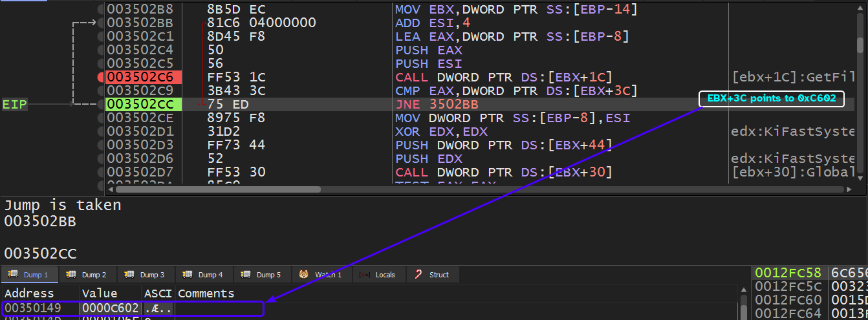Select the Dump 4 memory chip icon
This screenshot has height=320, width=868.
[x=188, y=275]
